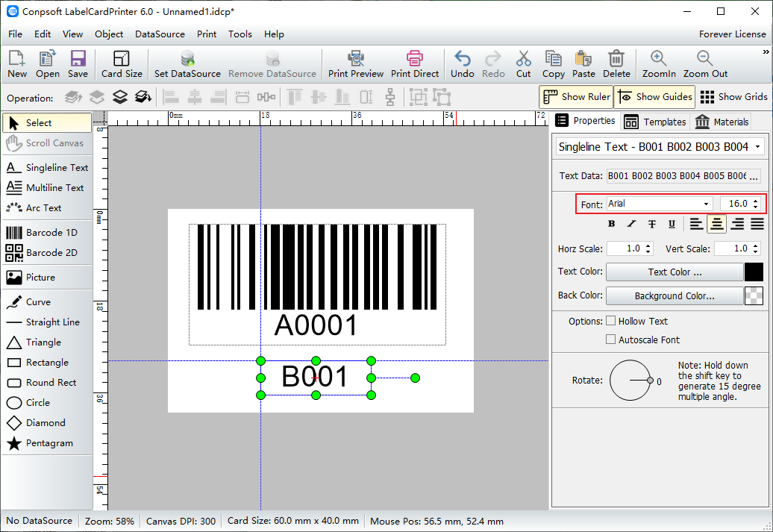773x532 pixels.
Task: Click the Background Color... button
Action: 674,295
